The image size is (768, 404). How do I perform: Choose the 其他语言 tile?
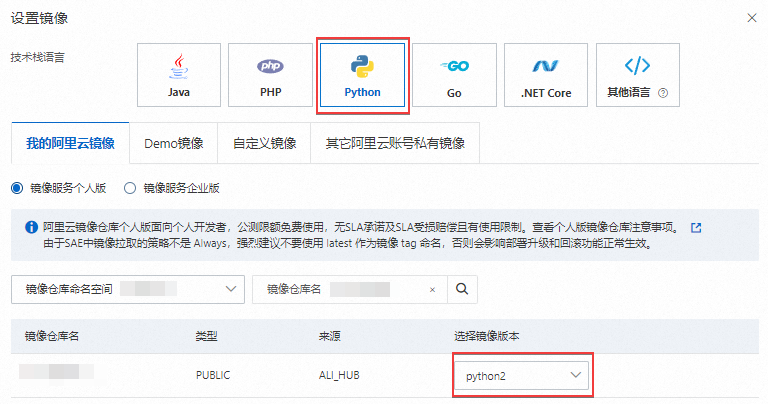coord(638,75)
